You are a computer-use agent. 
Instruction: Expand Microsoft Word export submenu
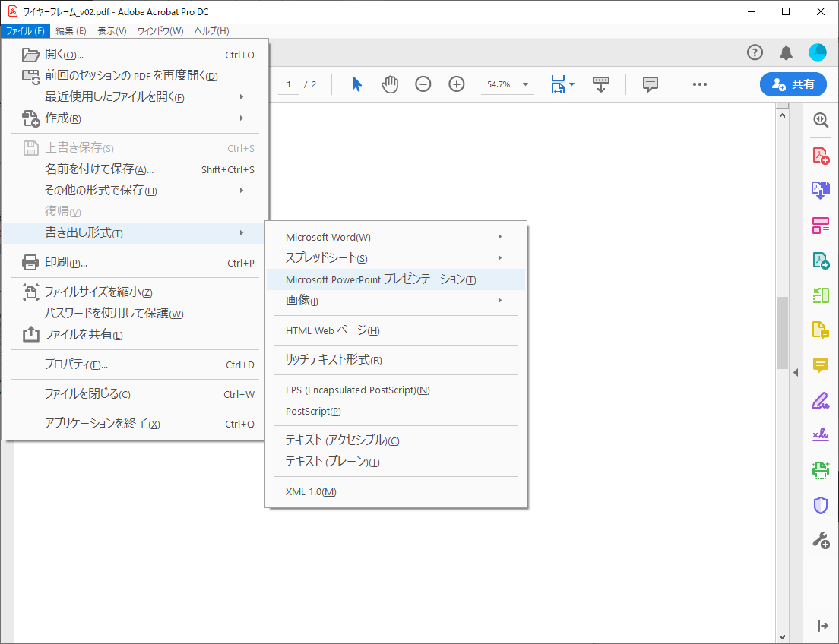394,237
